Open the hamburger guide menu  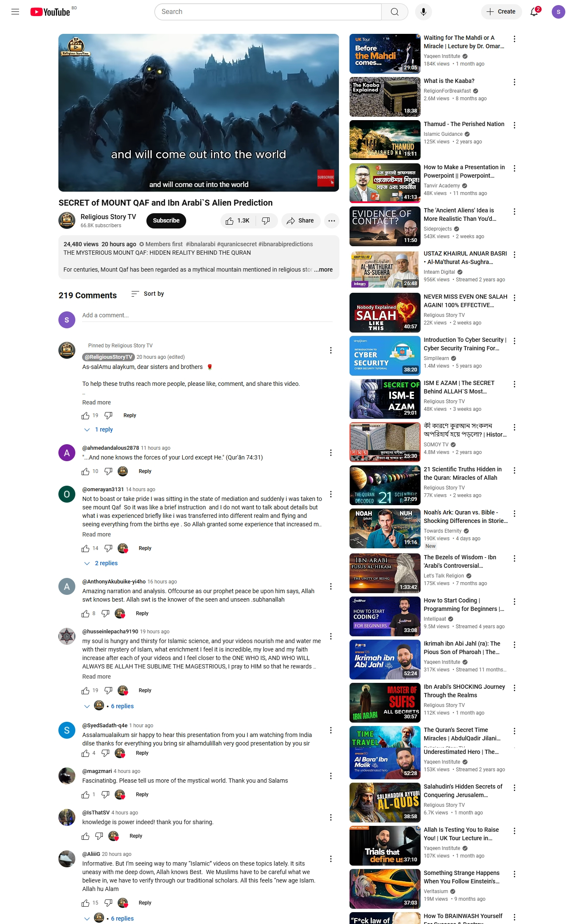tap(15, 12)
